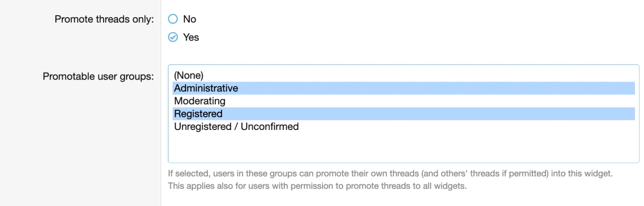The width and height of the screenshot is (644, 206).
Task: Click the "Promotable user groups:" label
Action: coord(98,77)
